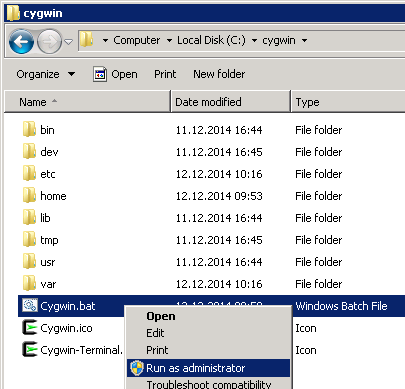Choose Troubleshoot compatibility in context menu

208,384
